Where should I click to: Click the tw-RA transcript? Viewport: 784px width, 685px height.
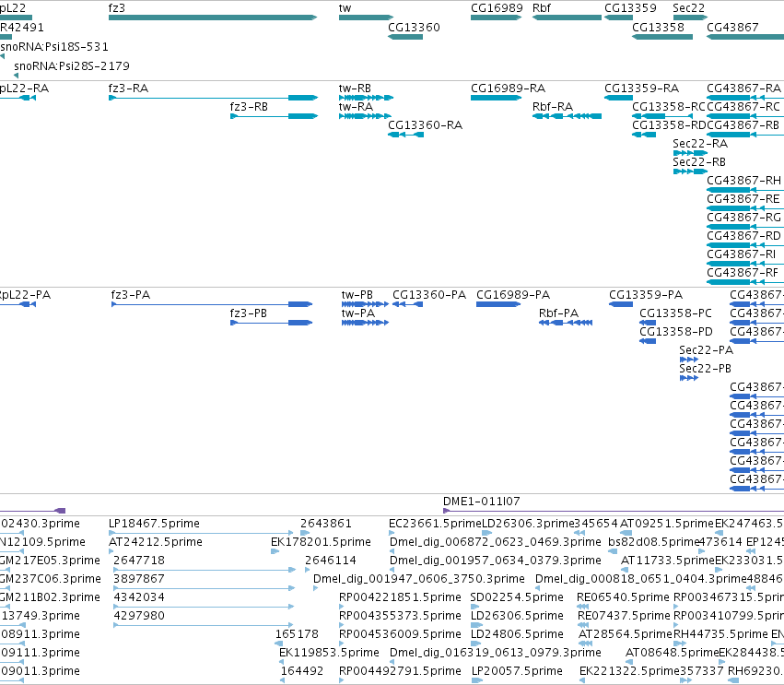tap(365, 116)
